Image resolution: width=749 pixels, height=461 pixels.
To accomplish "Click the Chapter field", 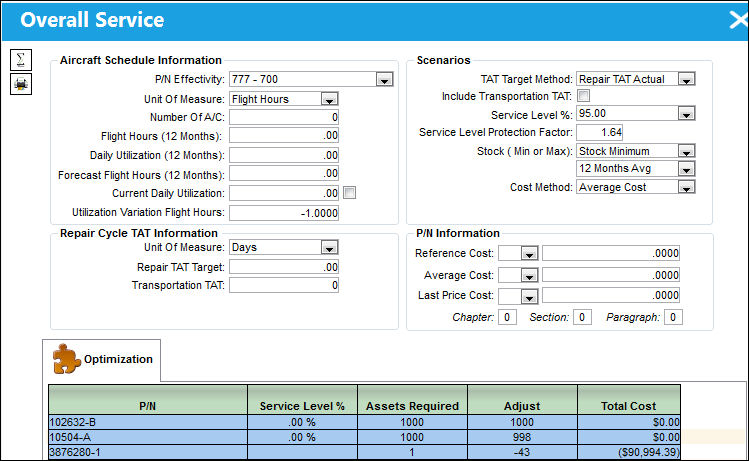I will coord(507,317).
